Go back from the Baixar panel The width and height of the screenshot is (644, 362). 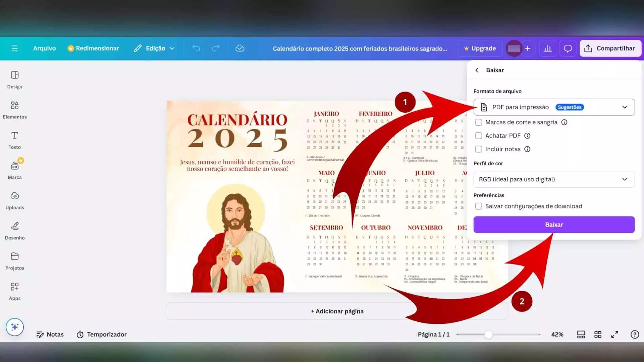pos(477,70)
